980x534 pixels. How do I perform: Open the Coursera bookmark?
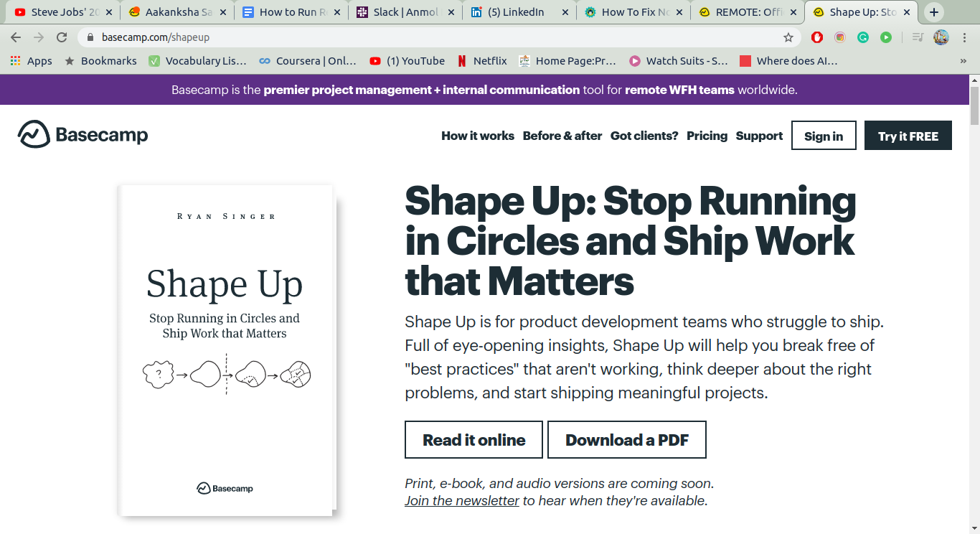(308, 61)
